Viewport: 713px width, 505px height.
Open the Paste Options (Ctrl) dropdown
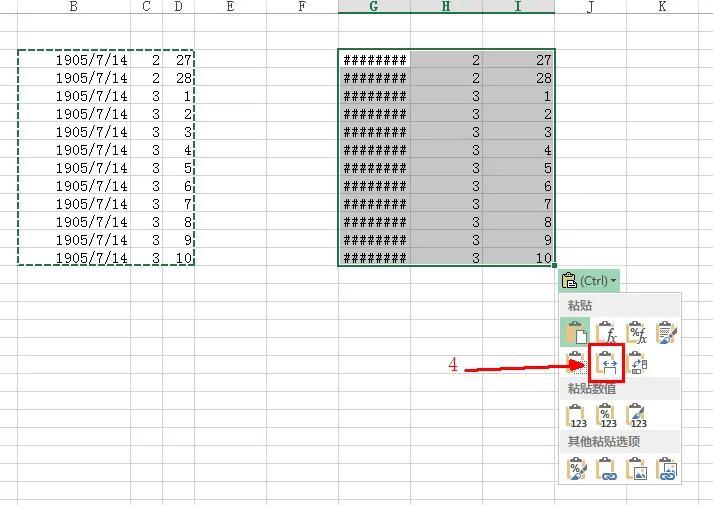(x=590, y=281)
